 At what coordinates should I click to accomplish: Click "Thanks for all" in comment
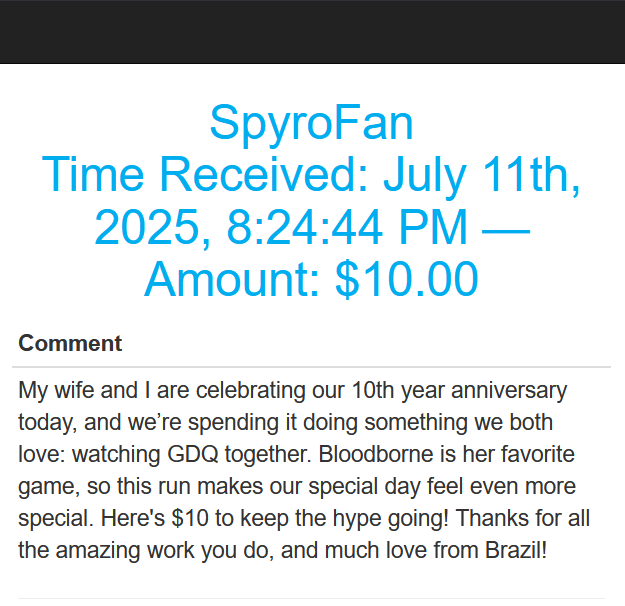coord(522,518)
